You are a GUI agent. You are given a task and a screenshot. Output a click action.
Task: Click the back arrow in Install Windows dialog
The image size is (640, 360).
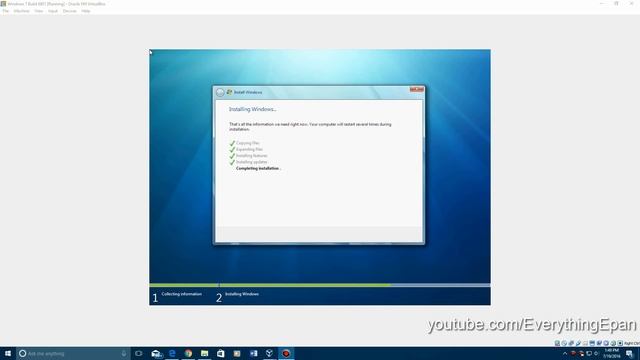[220, 93]
